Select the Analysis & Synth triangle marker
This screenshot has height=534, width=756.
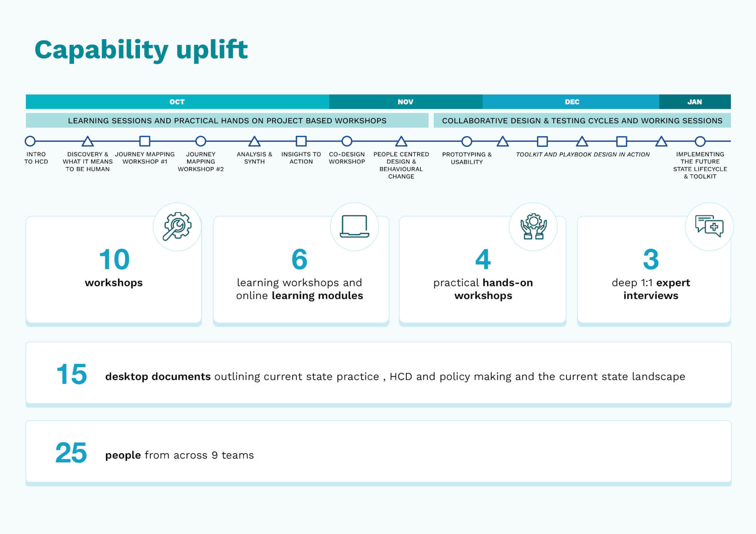(255, 141)
